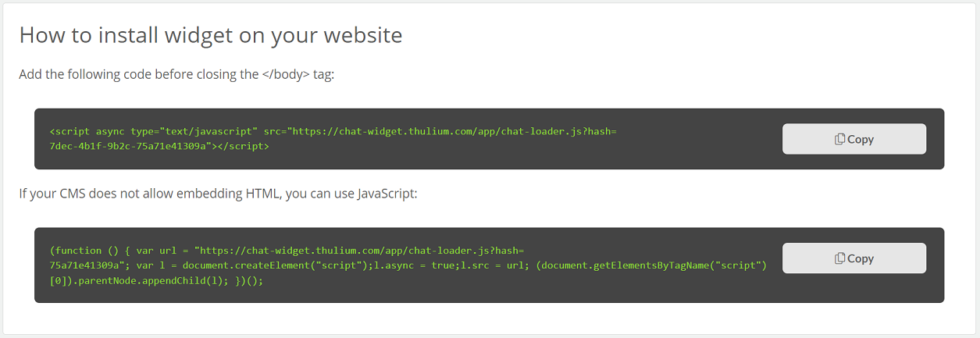Click the JavaScript function code text
Image resolution: width=980 pixels, height=338 pixels.
[x=408, y=265]
